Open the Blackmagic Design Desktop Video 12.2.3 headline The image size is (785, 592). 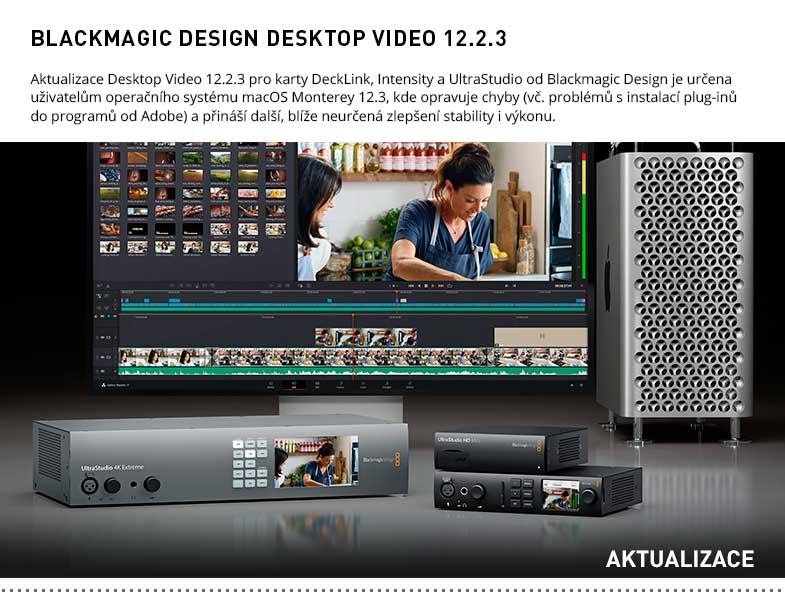(268, 39)
